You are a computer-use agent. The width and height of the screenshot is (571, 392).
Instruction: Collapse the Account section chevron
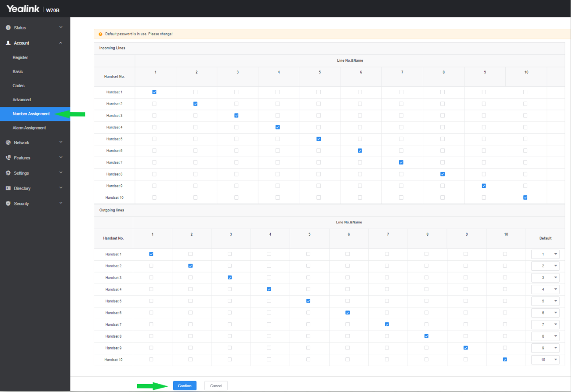point(61,43)
